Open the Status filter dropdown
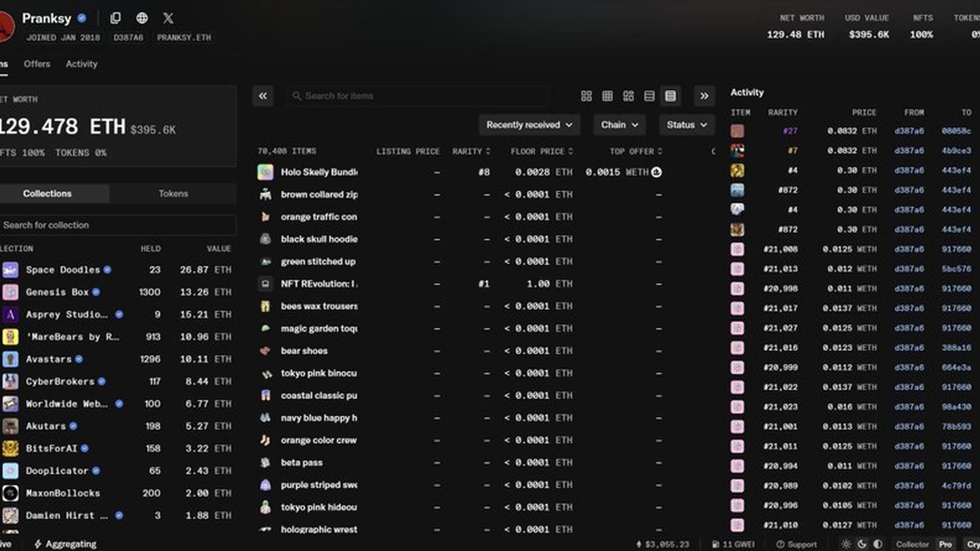The height and width of the screenshot is (551, 980). (687, 125)
